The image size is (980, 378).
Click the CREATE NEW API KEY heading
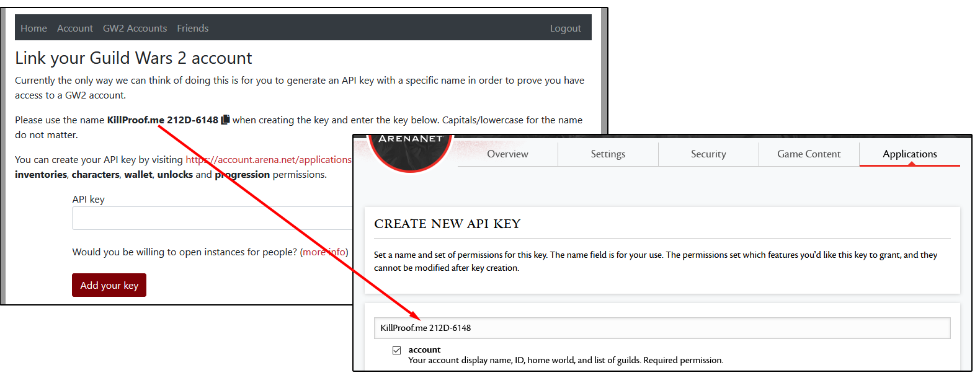pyautogui.click(x=447, y=224)
